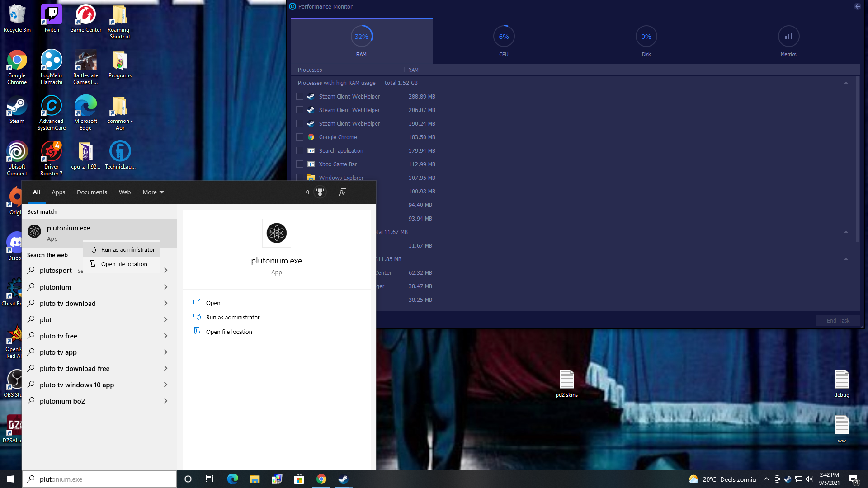The image size is (868, 488).
Task: Open Microsoft Edge desktop shortcut
Action: point(85,113)
